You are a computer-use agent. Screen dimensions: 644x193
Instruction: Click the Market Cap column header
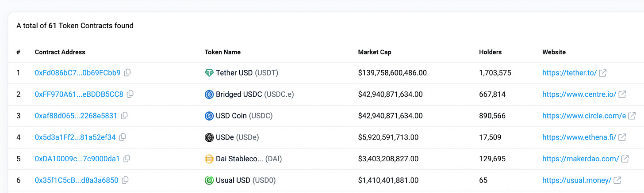click(375, 52)
